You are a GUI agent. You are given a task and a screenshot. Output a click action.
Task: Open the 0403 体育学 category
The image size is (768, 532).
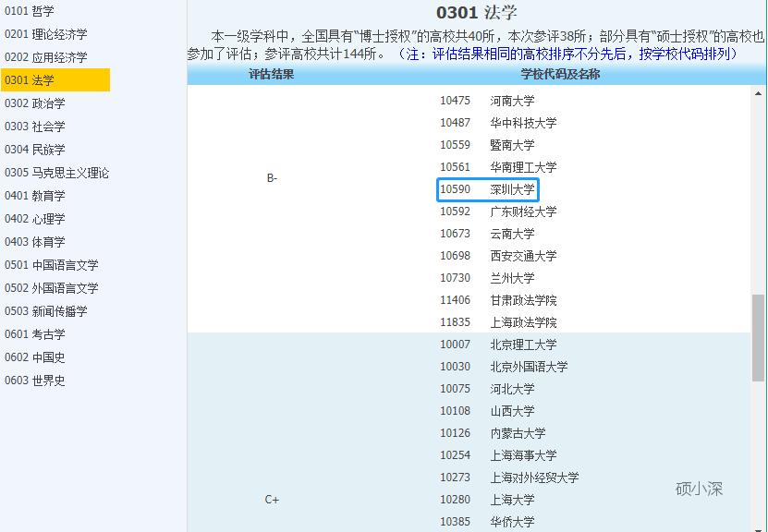point(37,242)
